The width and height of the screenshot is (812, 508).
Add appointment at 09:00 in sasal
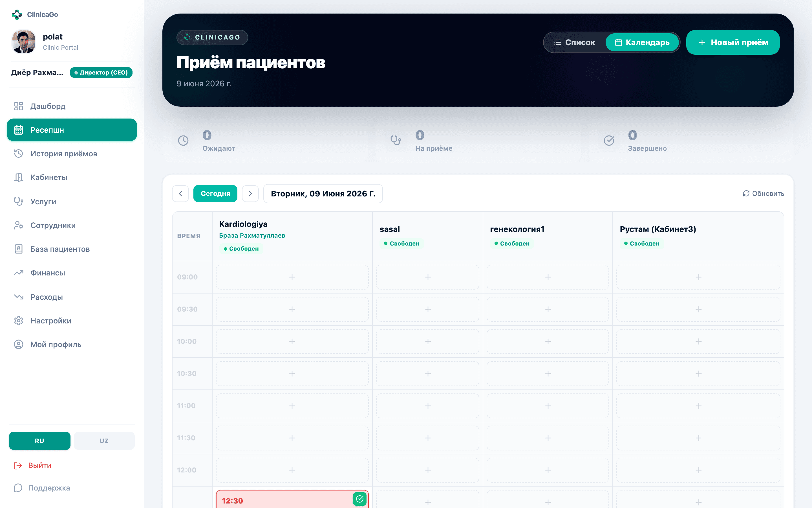tap(428, 277)
